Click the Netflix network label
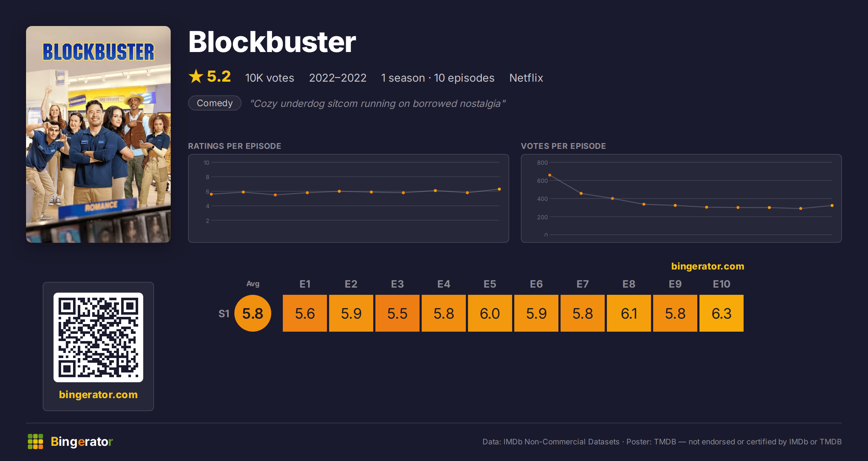 pos(526,78)
